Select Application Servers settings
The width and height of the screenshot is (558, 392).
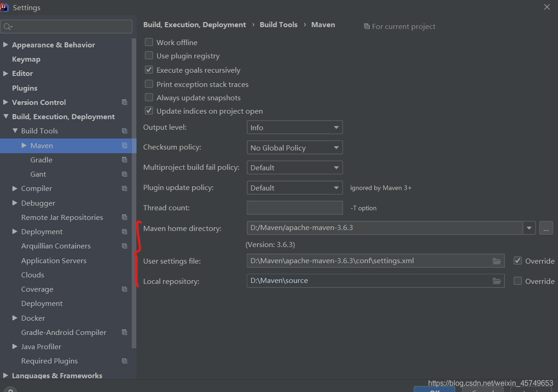coord(54,260)
